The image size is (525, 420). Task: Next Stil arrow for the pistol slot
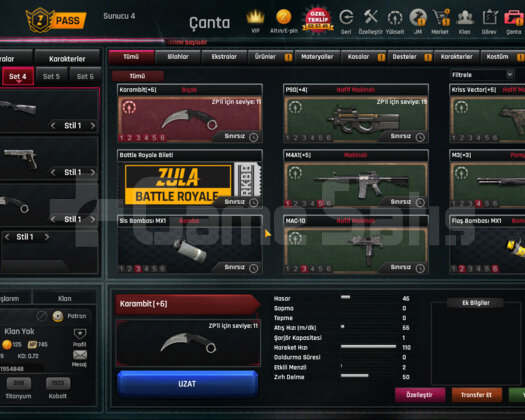click(x=93, y=172)
